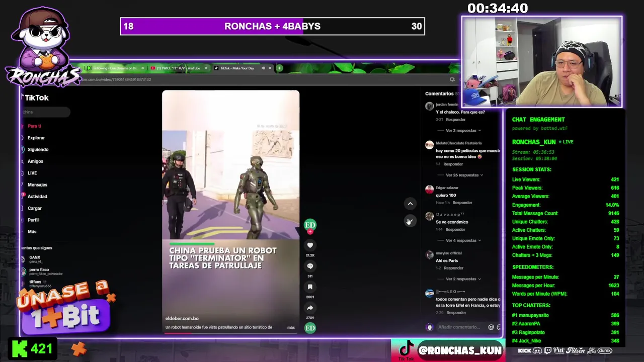The image size is (644, 362).
Task: Close the Following - Live Streams Kick tab
Action: pos(142,68)
